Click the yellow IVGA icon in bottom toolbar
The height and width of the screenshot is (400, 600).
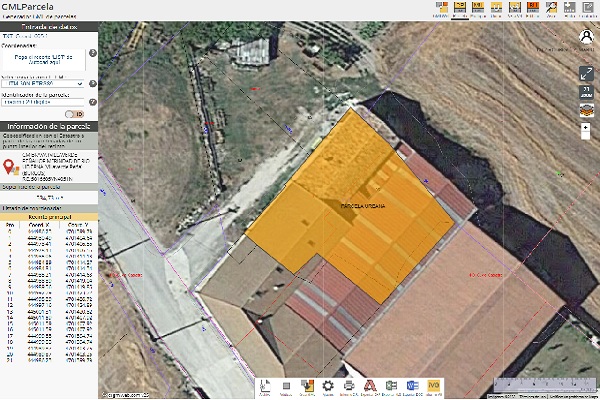click(x=433, y=386)
